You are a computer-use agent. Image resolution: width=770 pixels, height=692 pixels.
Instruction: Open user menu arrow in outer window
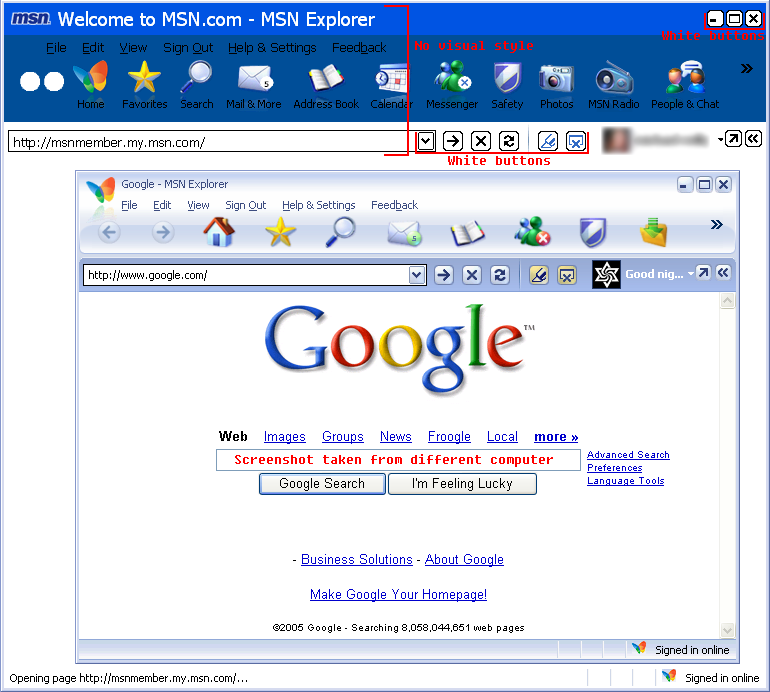pyautogui.click(x=720, y=139)
